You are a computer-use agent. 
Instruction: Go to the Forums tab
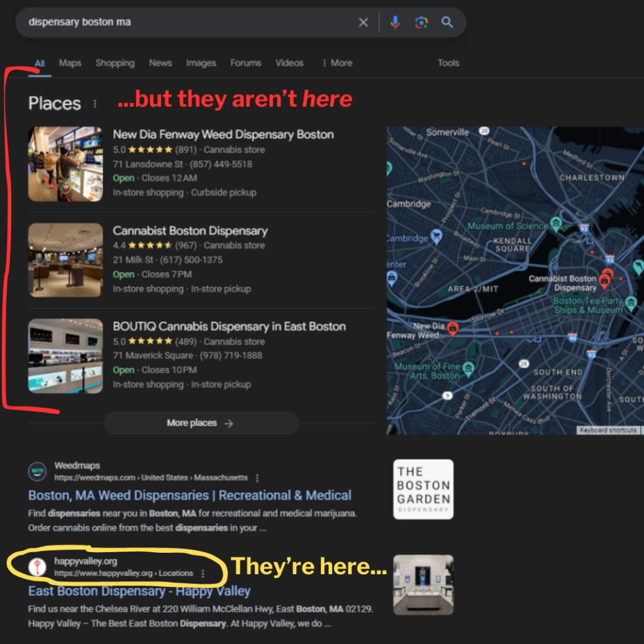tap(246, 63)
